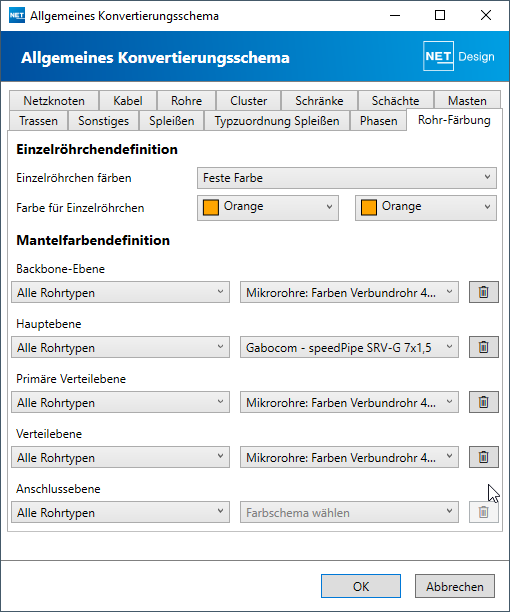
Task: Maximize the Konvertierungsschema window
Action: click(x=440, y=15)
